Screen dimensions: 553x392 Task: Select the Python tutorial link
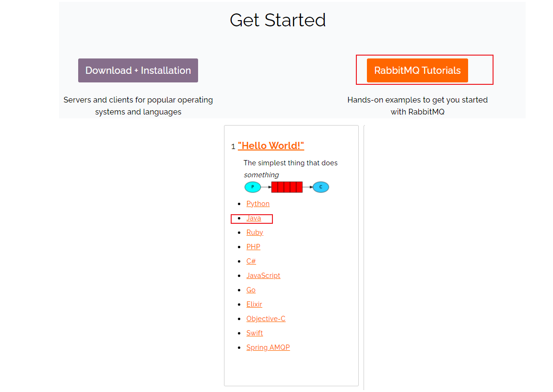point(258,204)
